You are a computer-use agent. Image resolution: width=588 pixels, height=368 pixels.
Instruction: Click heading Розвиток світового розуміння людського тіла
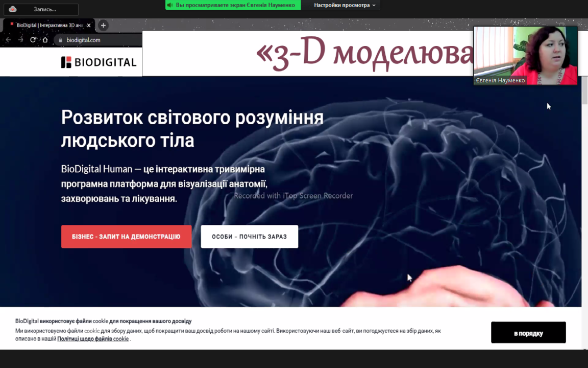coord(192,129)
